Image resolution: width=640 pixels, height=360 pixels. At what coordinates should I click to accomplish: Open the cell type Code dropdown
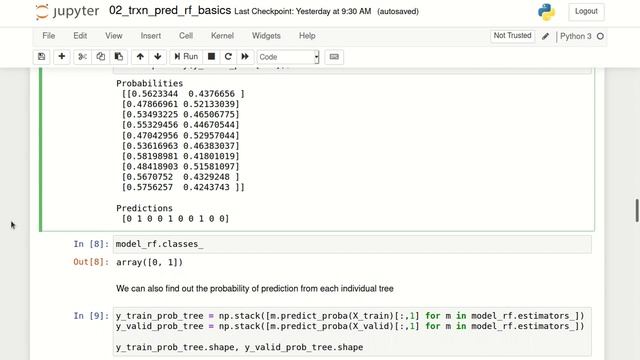288,57
